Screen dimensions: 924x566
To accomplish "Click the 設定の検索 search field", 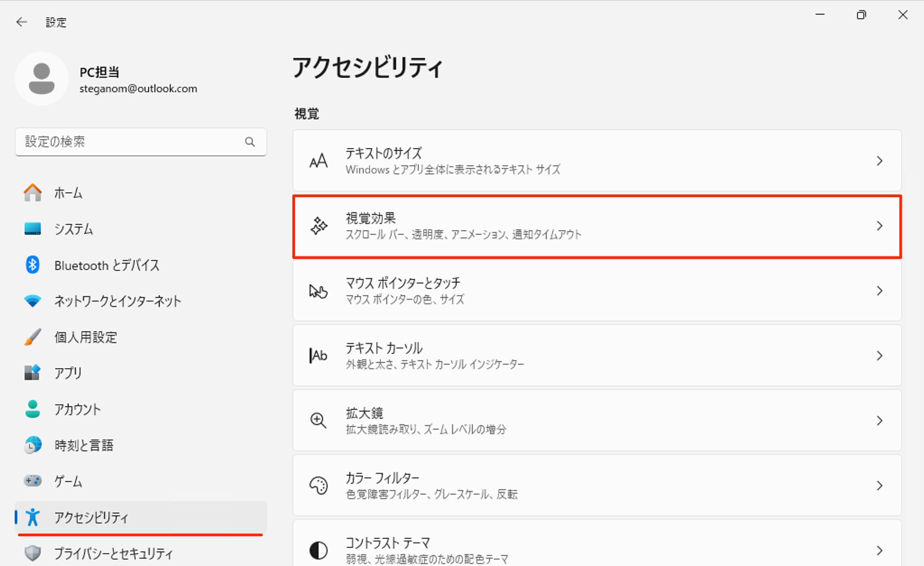I will pos(141,142).
